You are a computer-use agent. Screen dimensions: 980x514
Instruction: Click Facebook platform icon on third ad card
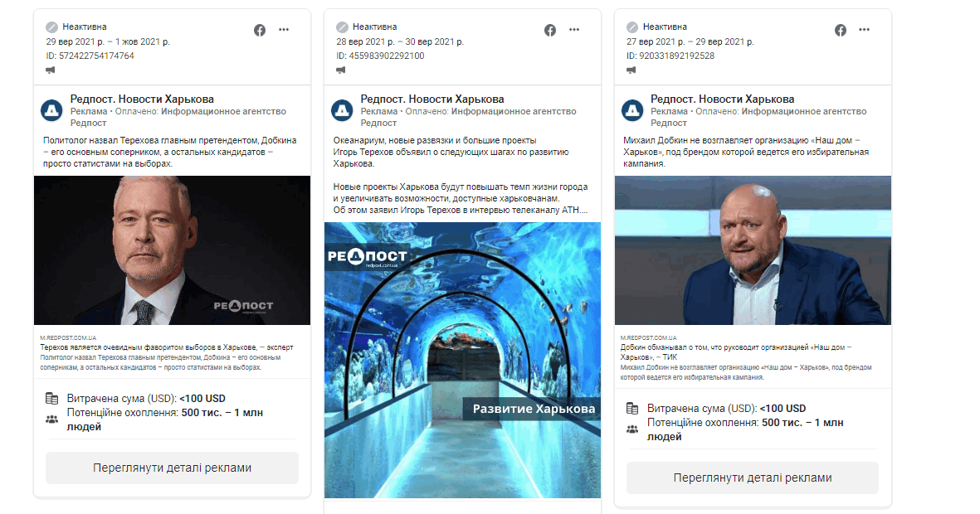coord(841,30)
